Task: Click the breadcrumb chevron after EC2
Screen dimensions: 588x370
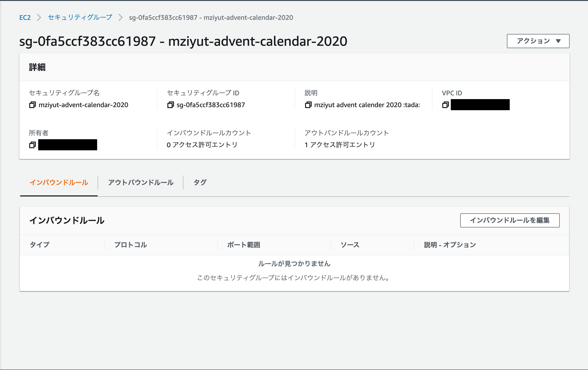Action: click(39, 17)
